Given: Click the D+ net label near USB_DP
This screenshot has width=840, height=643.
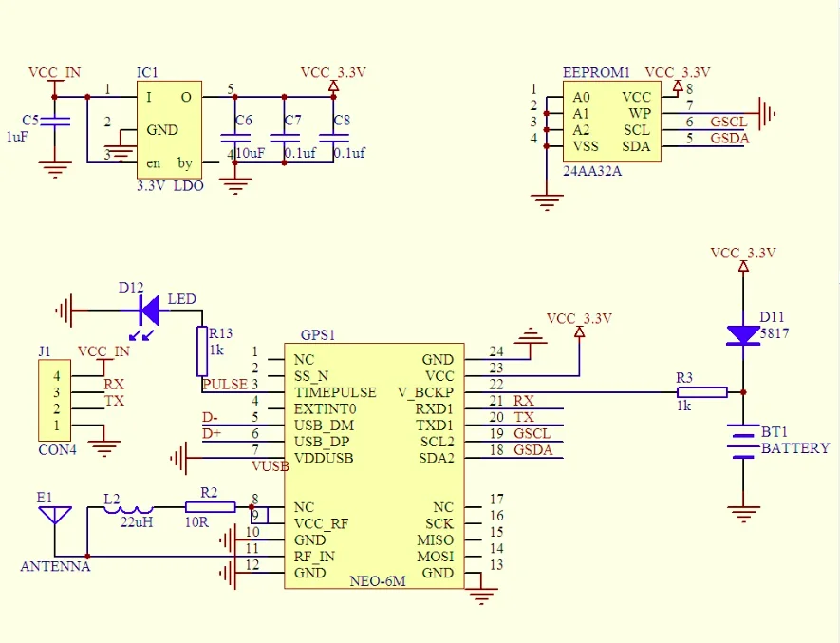Looking at the screenshot, I should click(210, 434).
